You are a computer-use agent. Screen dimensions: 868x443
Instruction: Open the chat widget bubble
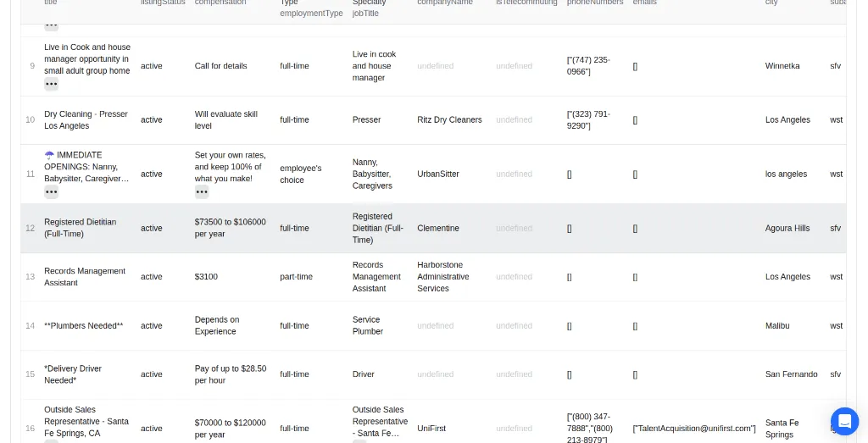pos(844,422)
